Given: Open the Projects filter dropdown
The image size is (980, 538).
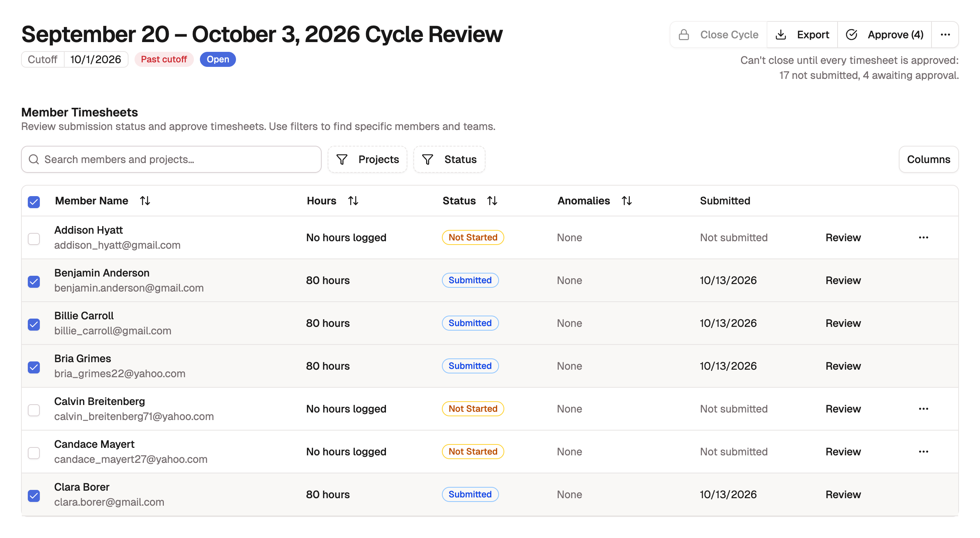Looking at the screenshot, I should 367,159.
